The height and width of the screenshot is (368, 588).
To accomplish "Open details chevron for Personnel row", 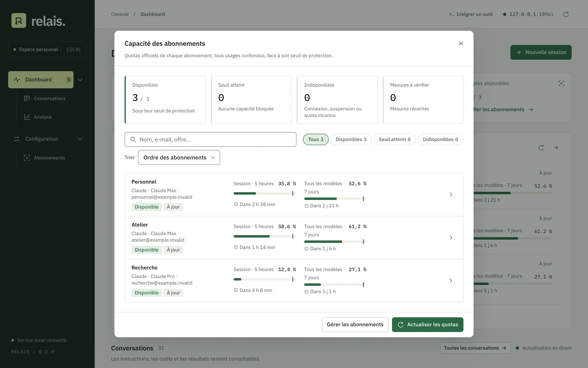I will click(x=451, y=195).
